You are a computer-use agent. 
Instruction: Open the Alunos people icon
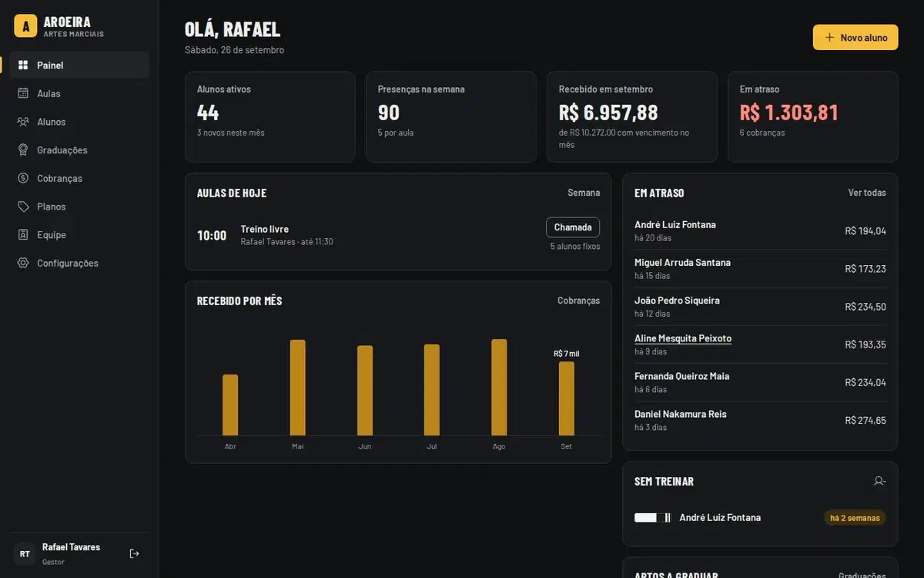(x=23, y=122)
